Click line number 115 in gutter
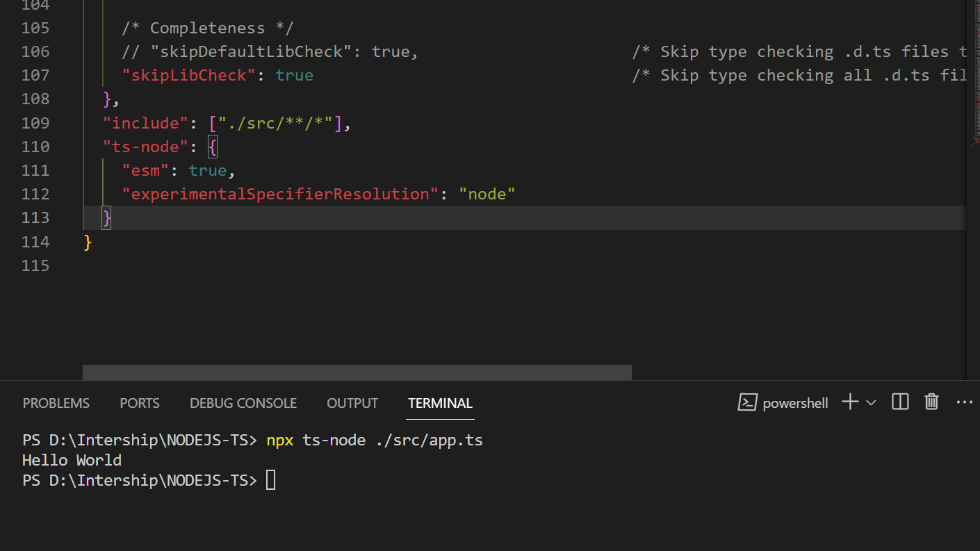Screen dimensions: 980x551 point(35,265)
